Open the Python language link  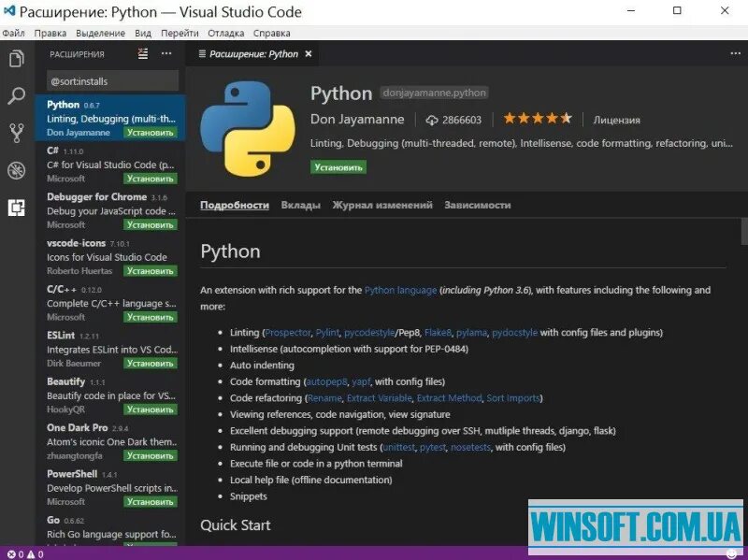(x=401, y=290)
